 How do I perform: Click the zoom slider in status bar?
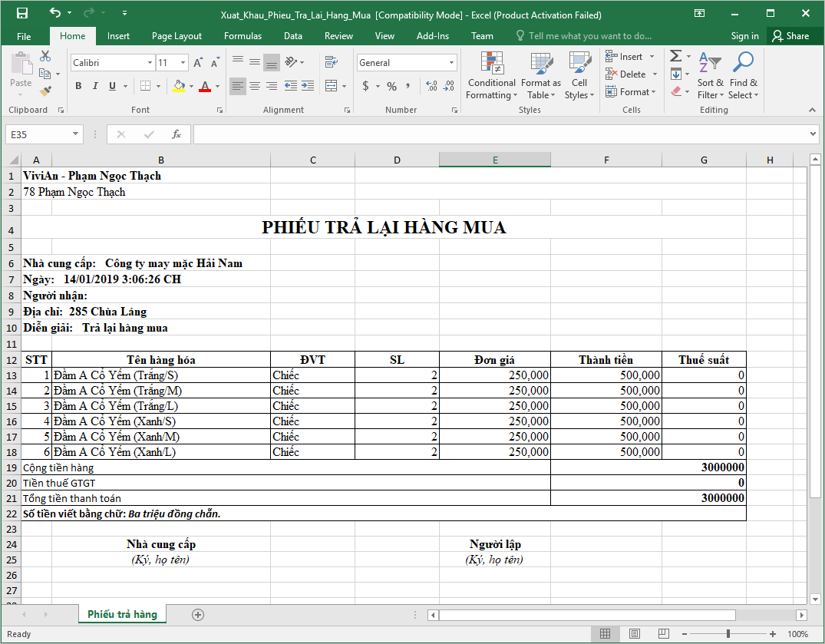pos(728,634)
